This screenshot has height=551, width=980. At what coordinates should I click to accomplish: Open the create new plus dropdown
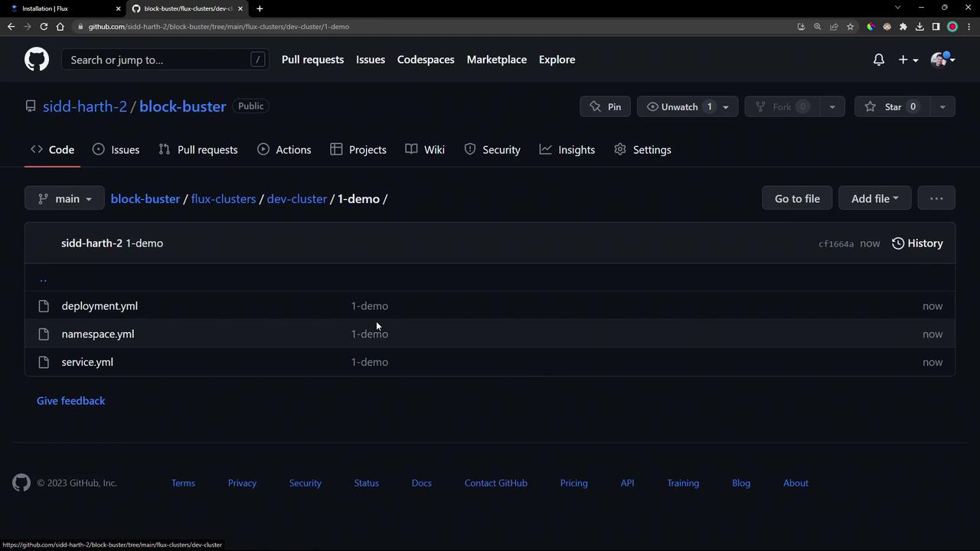(908, 60)
